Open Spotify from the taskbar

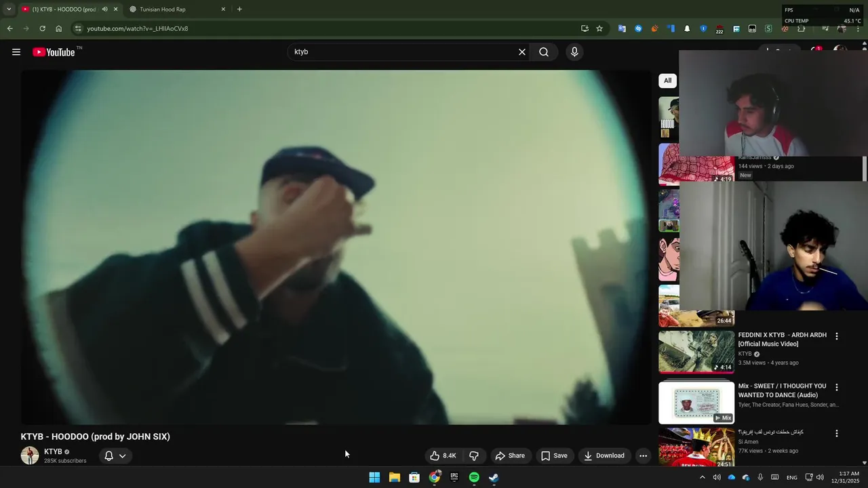[474, 477]
